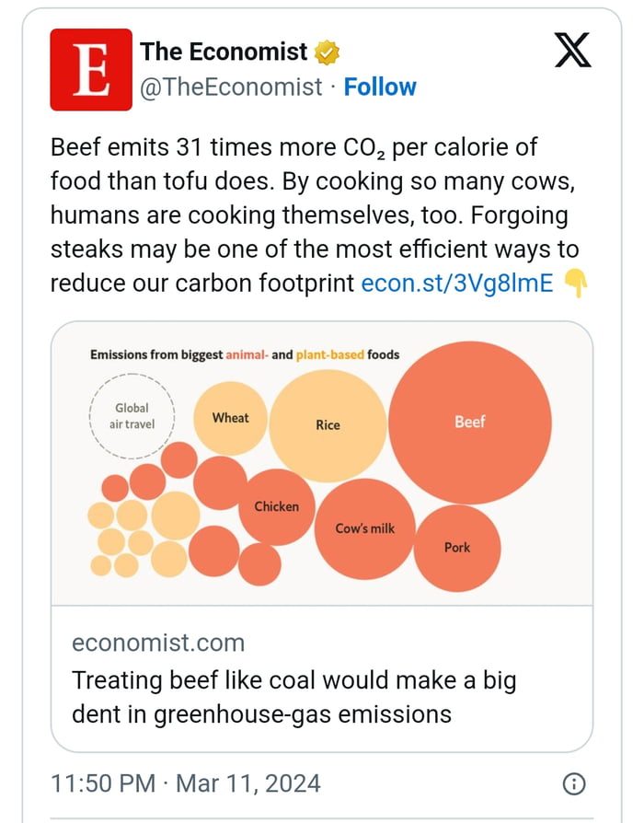Click the Wheat circle in the chart
The height and width of the screenshot is (823, 644).
click(230, 418)
